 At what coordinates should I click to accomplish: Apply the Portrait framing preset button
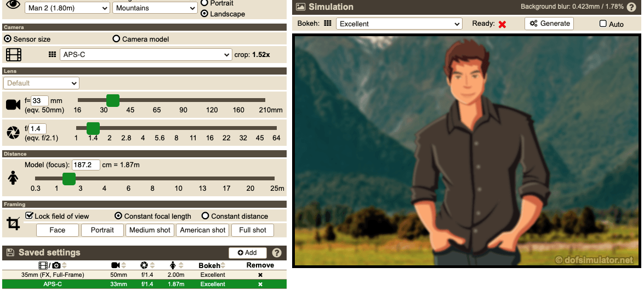point(102,230)
